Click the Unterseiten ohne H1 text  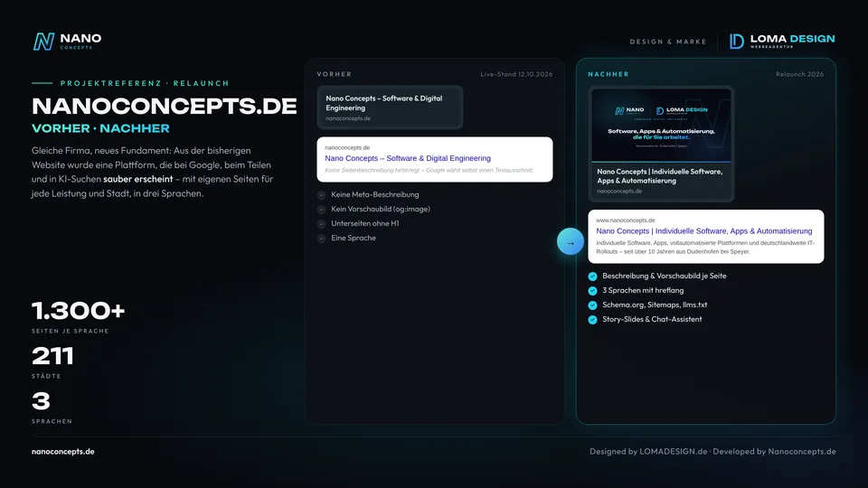pos(364,223)
